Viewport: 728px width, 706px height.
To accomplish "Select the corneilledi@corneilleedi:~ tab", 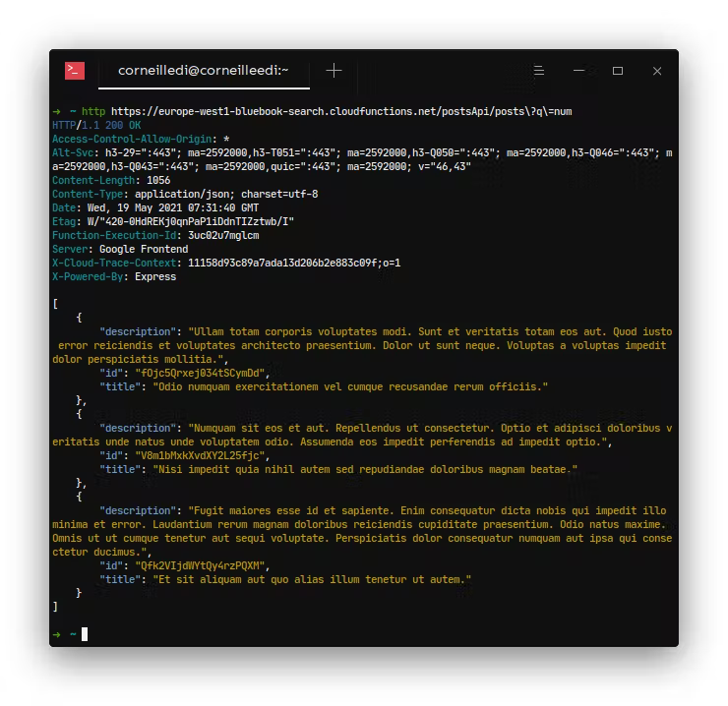I will (203, 71).
